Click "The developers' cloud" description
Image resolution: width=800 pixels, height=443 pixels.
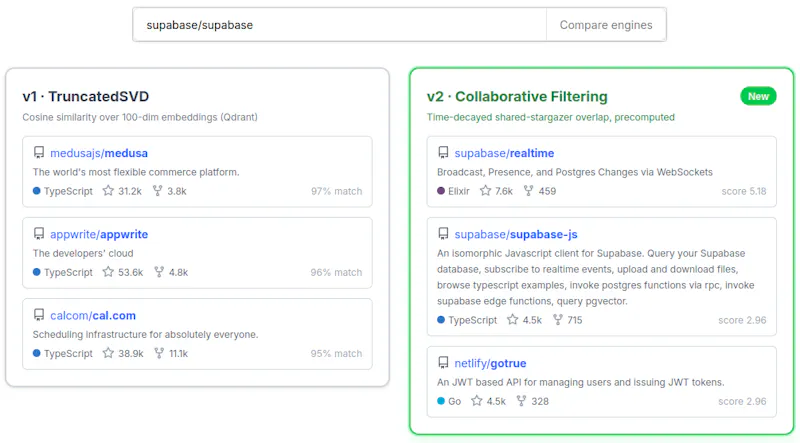tap(83, 253)
